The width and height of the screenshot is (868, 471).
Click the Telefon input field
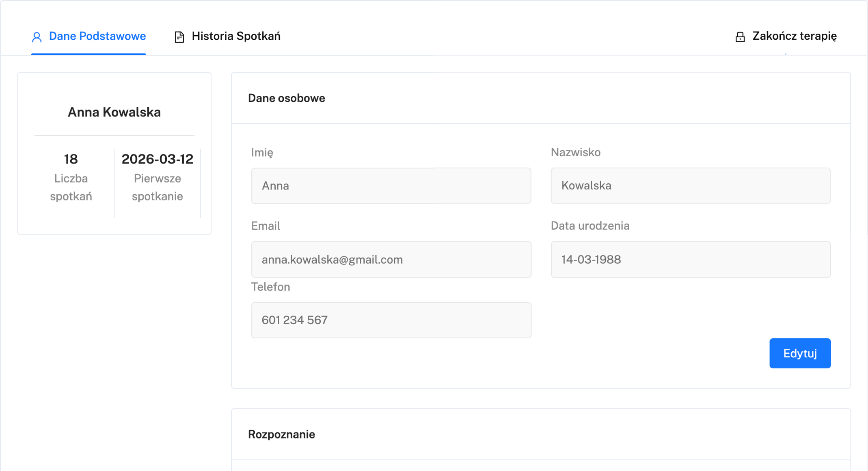click(x=391, y=320)
